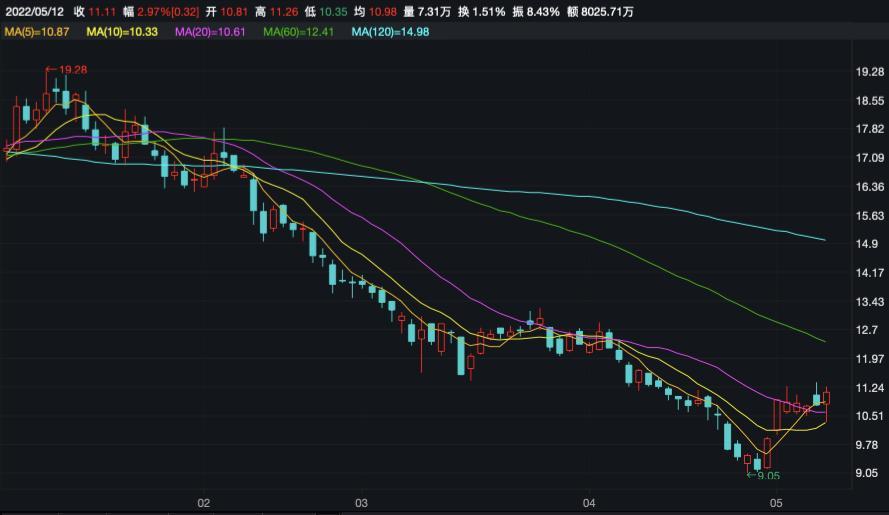Select the 03 month label on time axis
The width and height of the screenshot is (889, 515).
(x=361, y=503)
